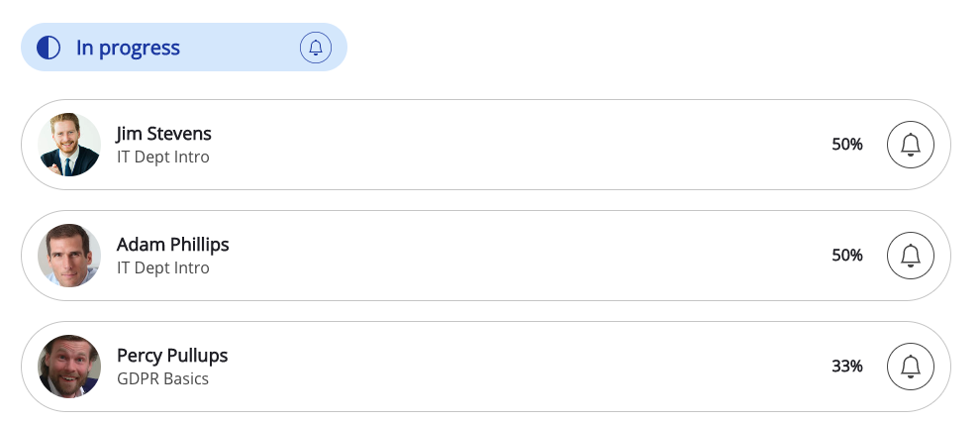Open IT Dept Intro under Jim Stevens
Viewport: 980px width, 423px height.
pos(162,157)
